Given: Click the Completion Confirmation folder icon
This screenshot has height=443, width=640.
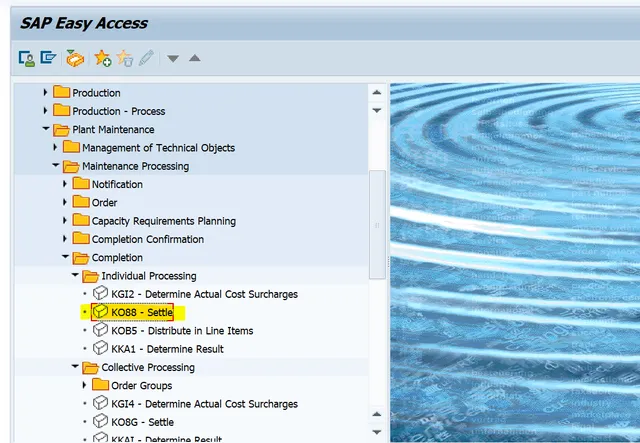Looking at the screenshot, I should (x=81, y=238).
